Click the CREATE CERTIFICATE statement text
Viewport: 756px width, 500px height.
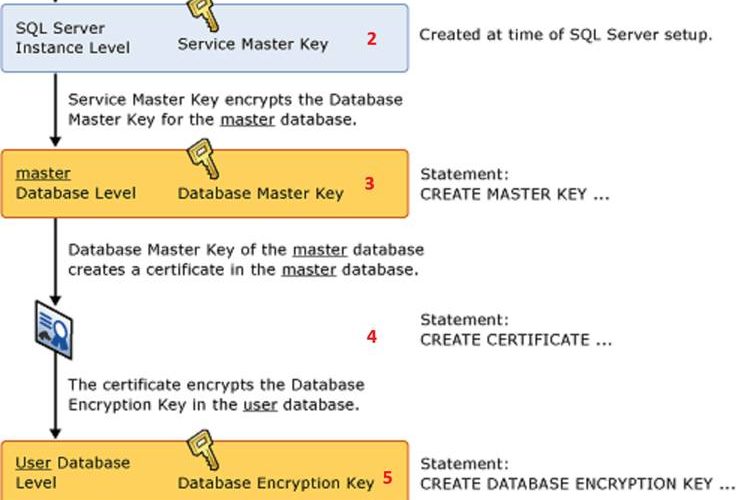(x=516, y=339)
